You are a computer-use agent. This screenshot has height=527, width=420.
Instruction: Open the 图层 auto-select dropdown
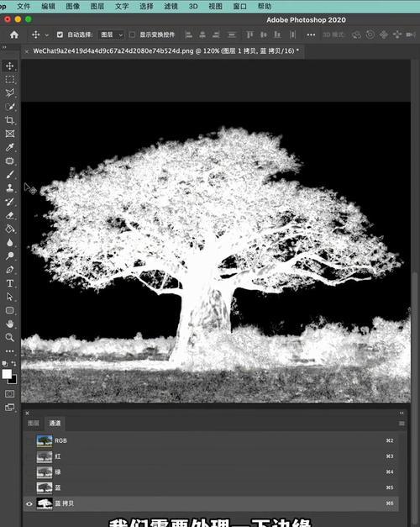pyautogui.click(x=111, y=34)
